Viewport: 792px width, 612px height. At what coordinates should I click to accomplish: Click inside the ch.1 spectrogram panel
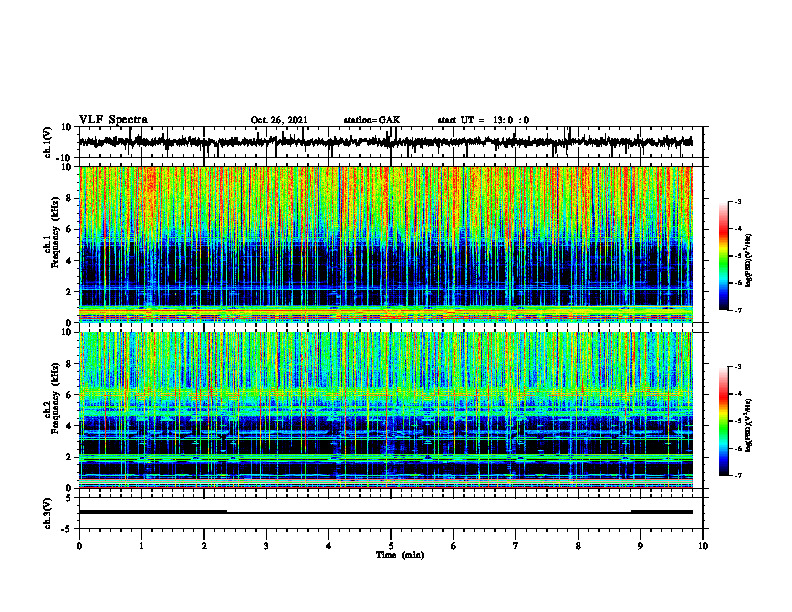pyautogui.click(x=391, y=244)
